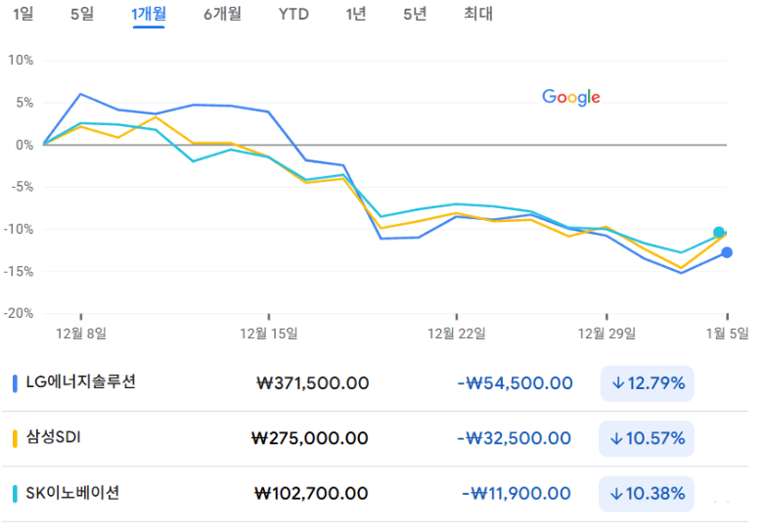Switch to the 1일 time range tab

pyautogui.click(x=23, y=15)
